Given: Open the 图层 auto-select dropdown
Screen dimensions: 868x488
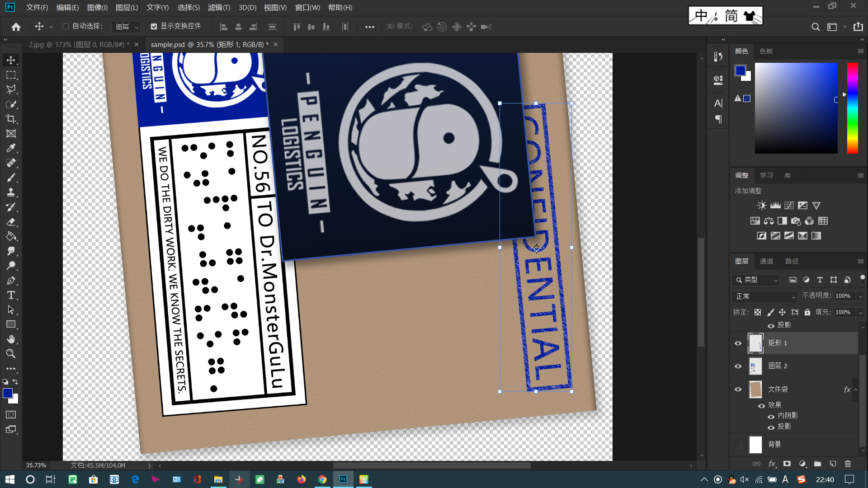Looking at the screenshot, I should point(126,27).
